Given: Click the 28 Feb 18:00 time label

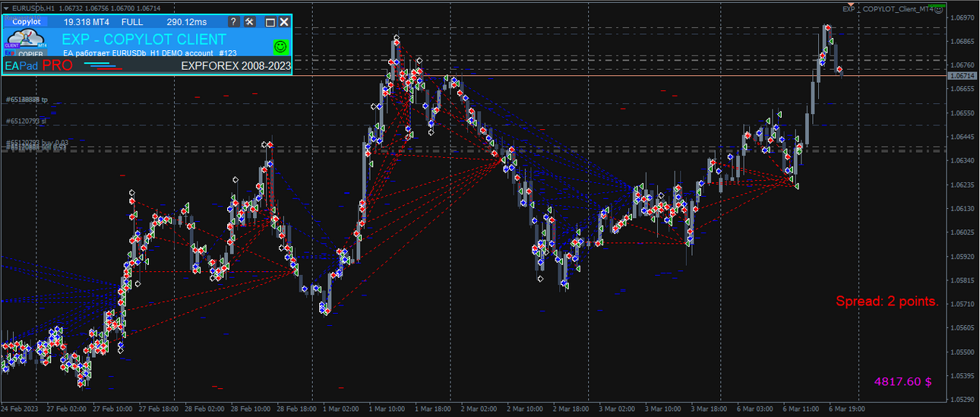Looking at the screenshot, I should click(297, 408).
